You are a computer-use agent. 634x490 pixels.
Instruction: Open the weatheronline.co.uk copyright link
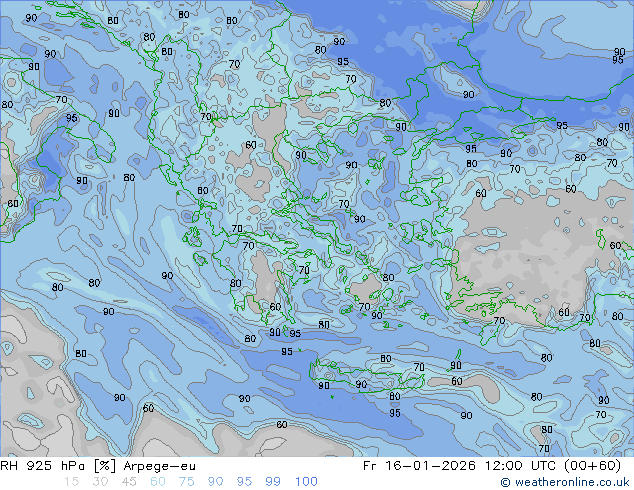(565, 482)
